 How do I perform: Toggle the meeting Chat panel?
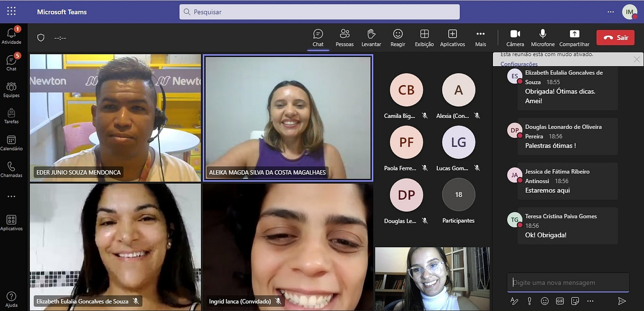pos(318,37)
